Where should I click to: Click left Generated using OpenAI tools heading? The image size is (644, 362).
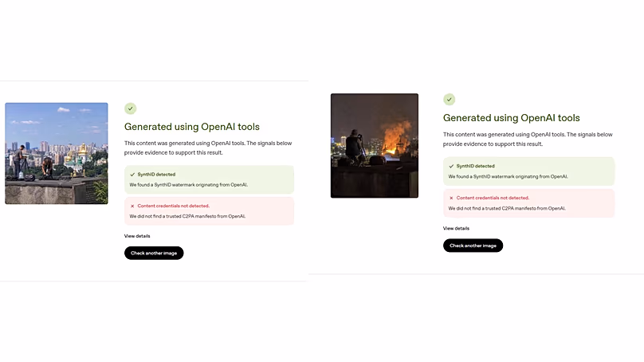[192, 127]
